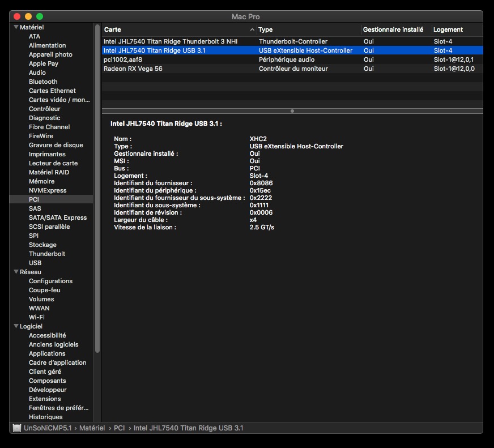Select the pci1002,aaf8 audio device row
This screenshot has width=494, height=448.
[x=292, y=59]
